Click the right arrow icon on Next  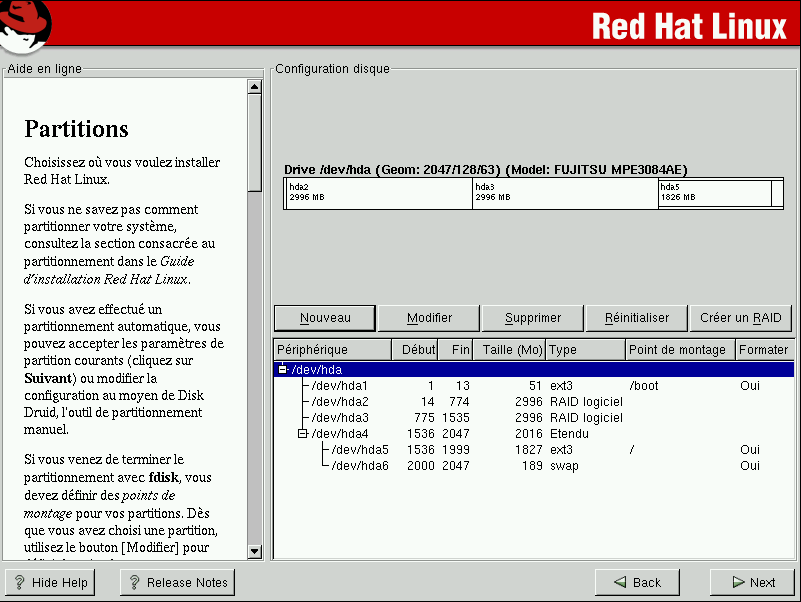pos(739,582)
